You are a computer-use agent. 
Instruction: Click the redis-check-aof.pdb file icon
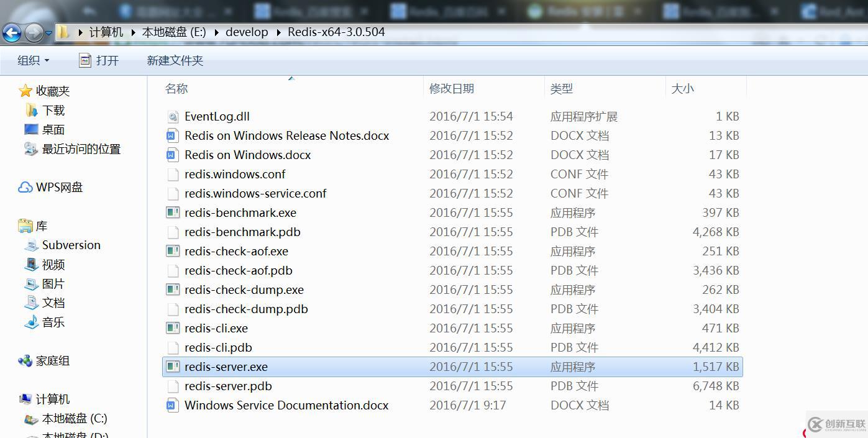[x=173, y=270]
